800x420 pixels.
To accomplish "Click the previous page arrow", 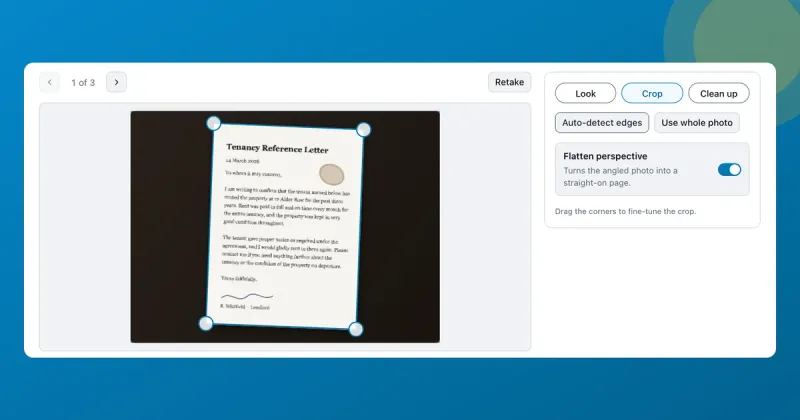I will pos(49,82).
